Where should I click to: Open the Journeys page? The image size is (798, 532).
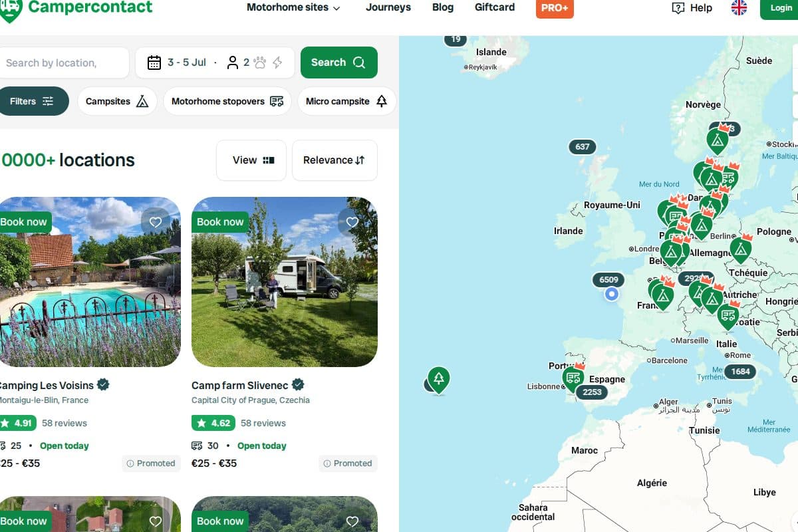[388, 7]
